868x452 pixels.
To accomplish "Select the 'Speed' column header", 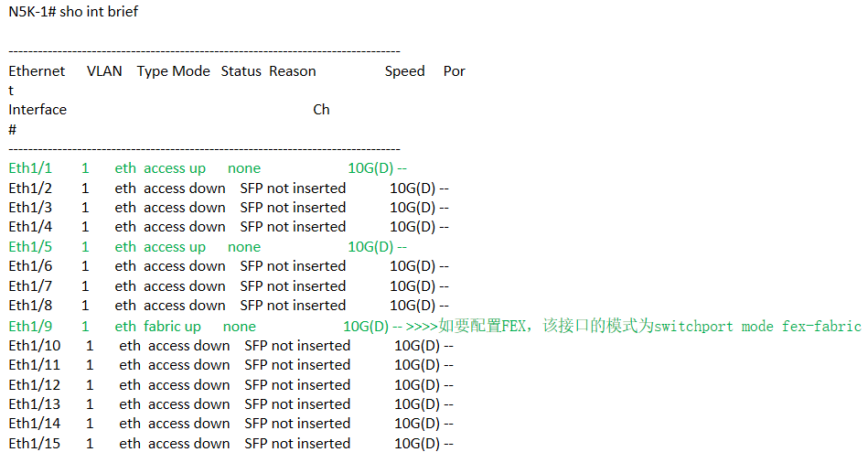I will (x=404, y=71).
